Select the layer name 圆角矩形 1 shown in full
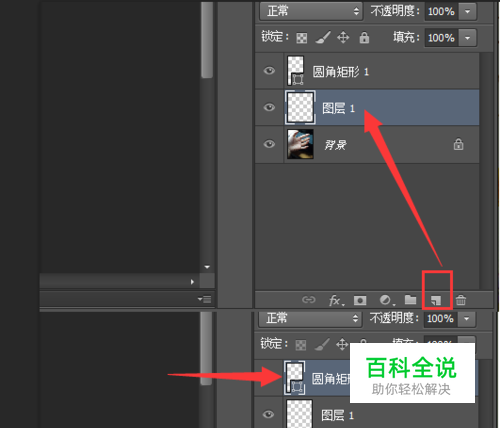 click(341, 72)
